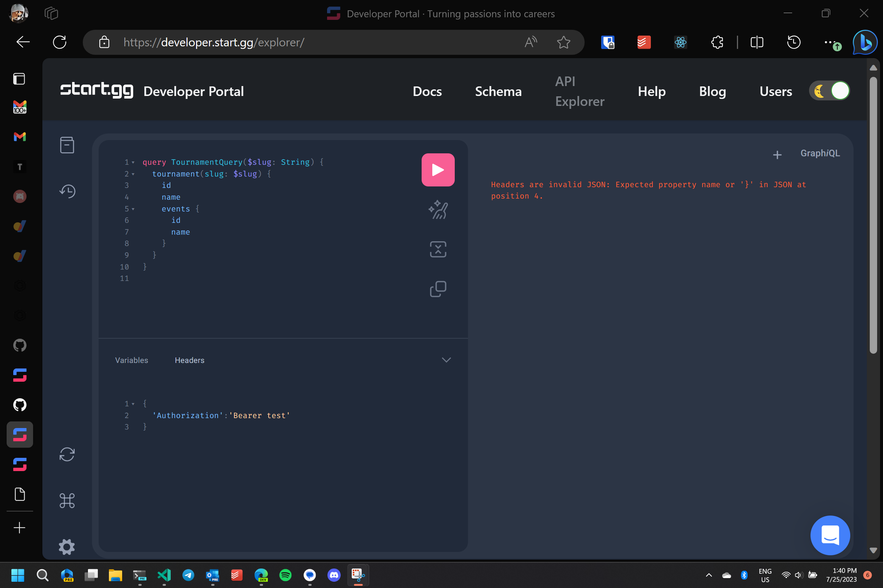Switch to the Variables tab
The image size is (883, 588).
(x=131, y=360)
